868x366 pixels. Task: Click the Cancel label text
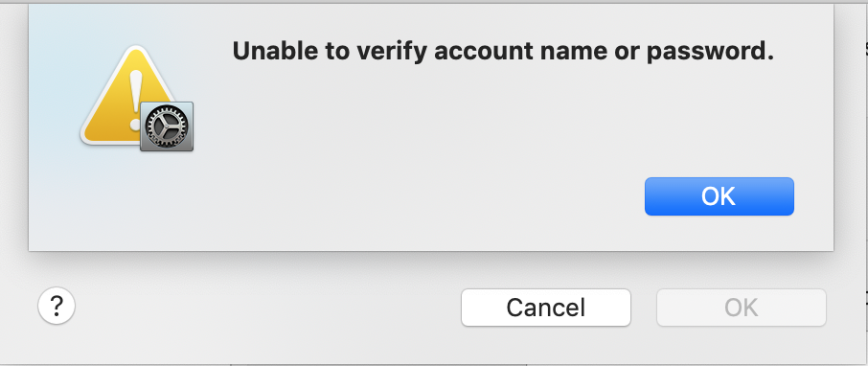pos(546,308)
